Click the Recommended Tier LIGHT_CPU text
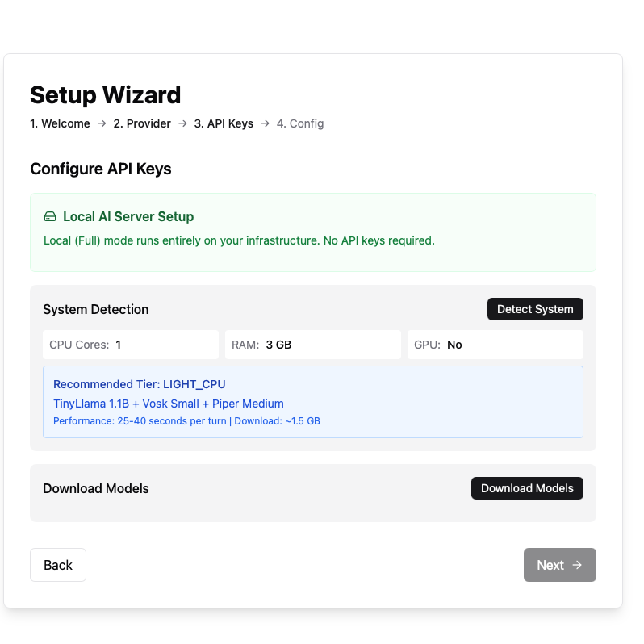This screenshot has height=644, width=644. (x=140, y=384)
